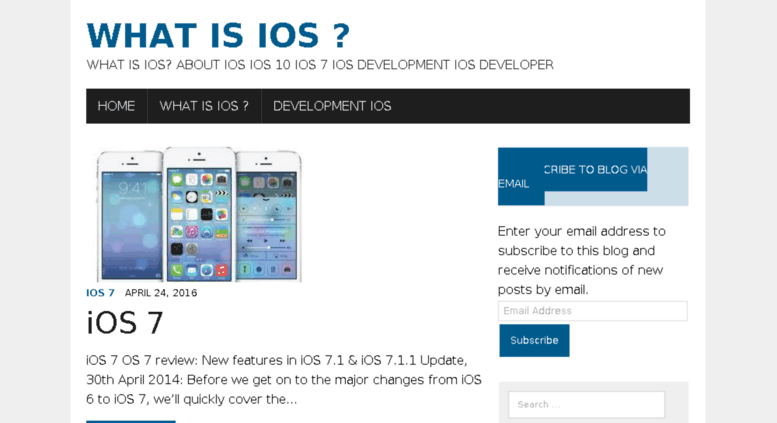This screenshot has height=423, width=777.
Task: Select the 'Enter your email address' description text
Action: pyautogui.click(x=582, y=260)
